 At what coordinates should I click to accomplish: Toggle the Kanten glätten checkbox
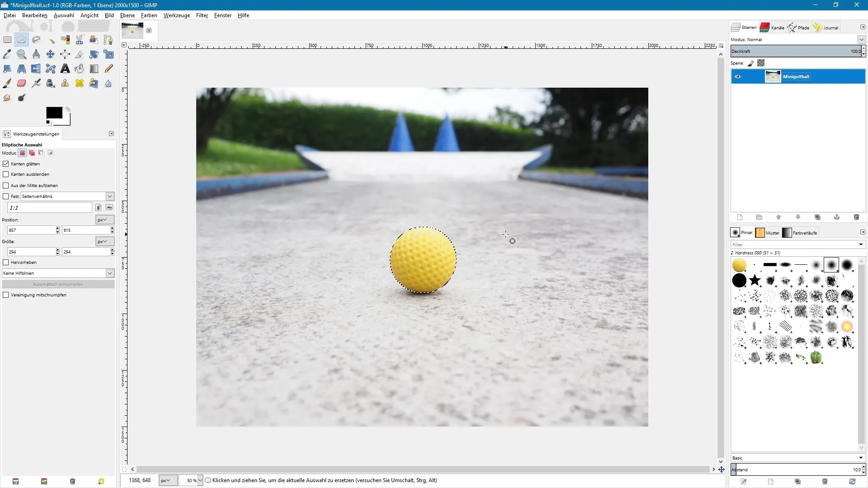[6, 164]
